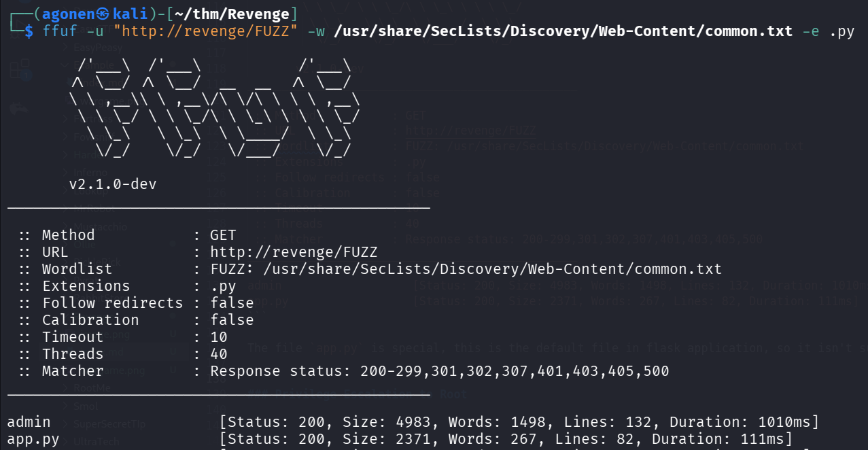Click the ffuf command word
Viewport: 868px width, 450px height.
pyautogui.click(x=58, y=31)
